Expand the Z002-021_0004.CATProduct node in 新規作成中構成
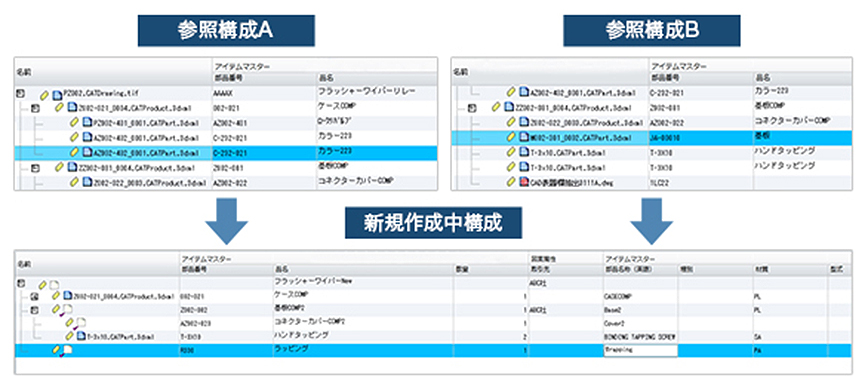 tap(35, 297)
